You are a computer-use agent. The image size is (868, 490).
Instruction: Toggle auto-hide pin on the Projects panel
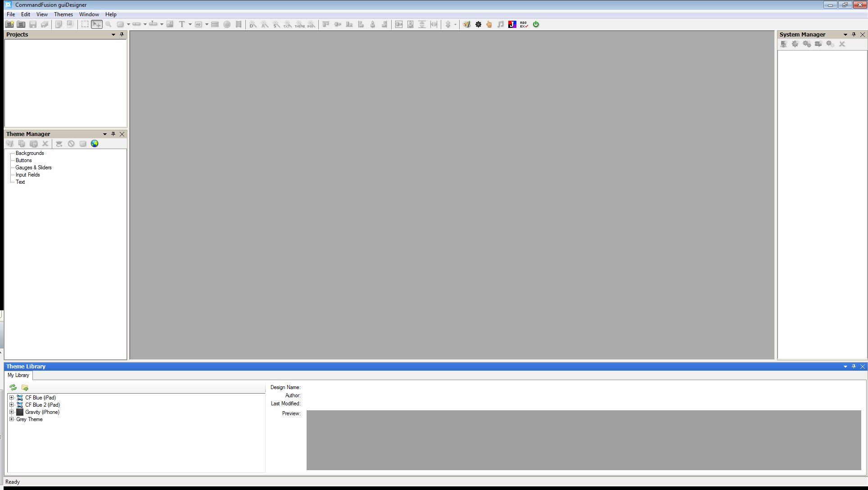[121, 35]
